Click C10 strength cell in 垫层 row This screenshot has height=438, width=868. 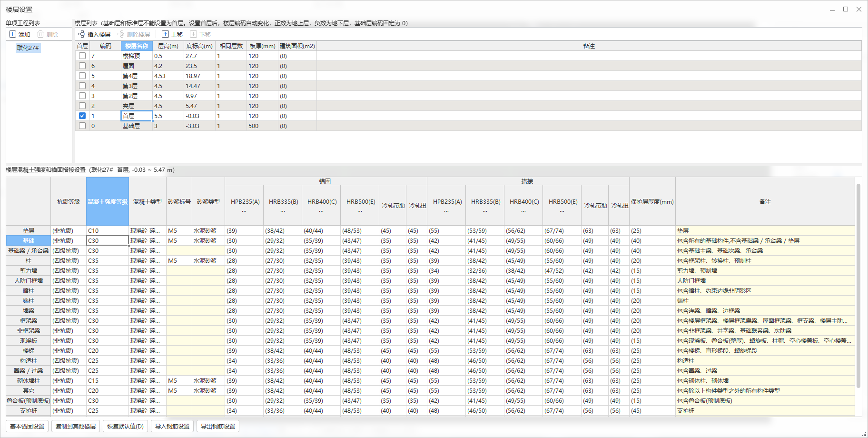[108, 230]
